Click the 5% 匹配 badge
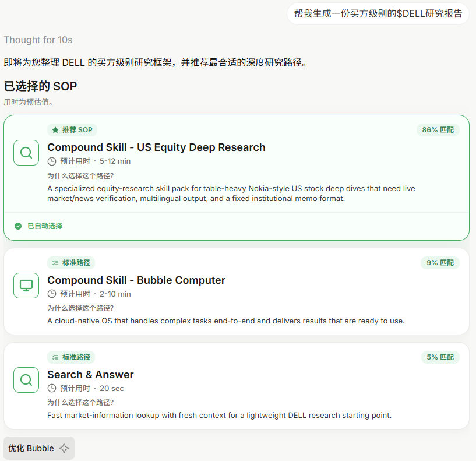476x461 pixels. coord(440,357)
